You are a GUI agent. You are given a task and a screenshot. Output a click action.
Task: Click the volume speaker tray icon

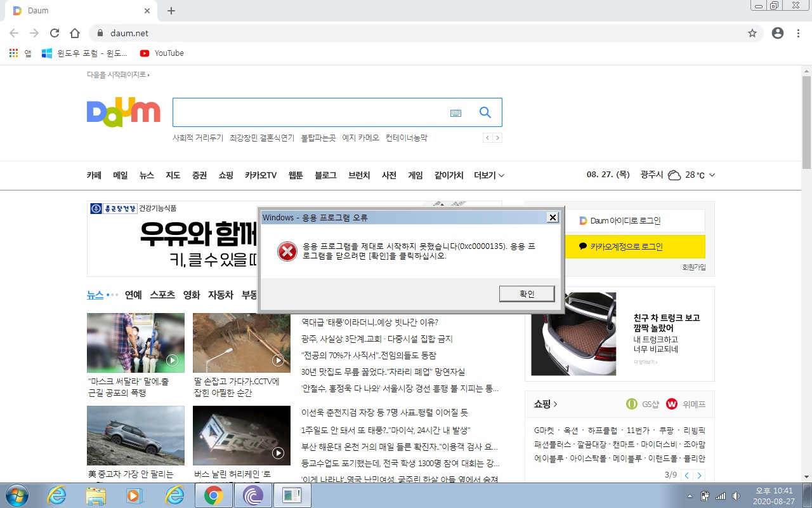[736, 495]
